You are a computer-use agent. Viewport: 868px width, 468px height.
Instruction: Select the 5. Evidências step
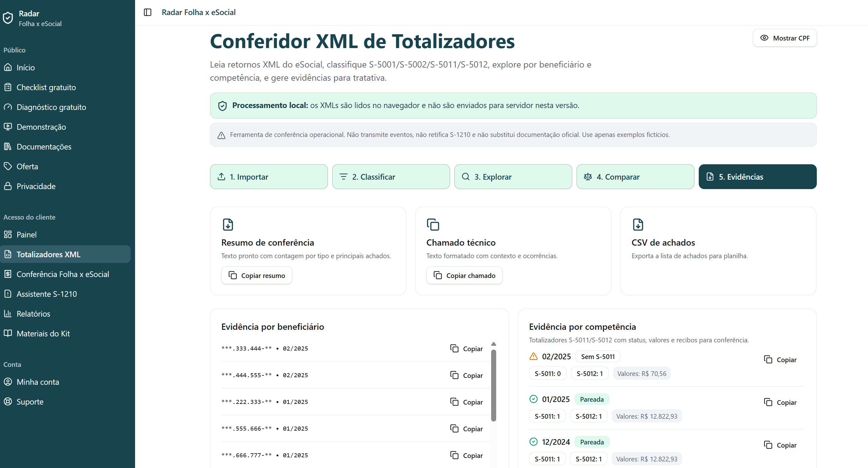[757, 177]
